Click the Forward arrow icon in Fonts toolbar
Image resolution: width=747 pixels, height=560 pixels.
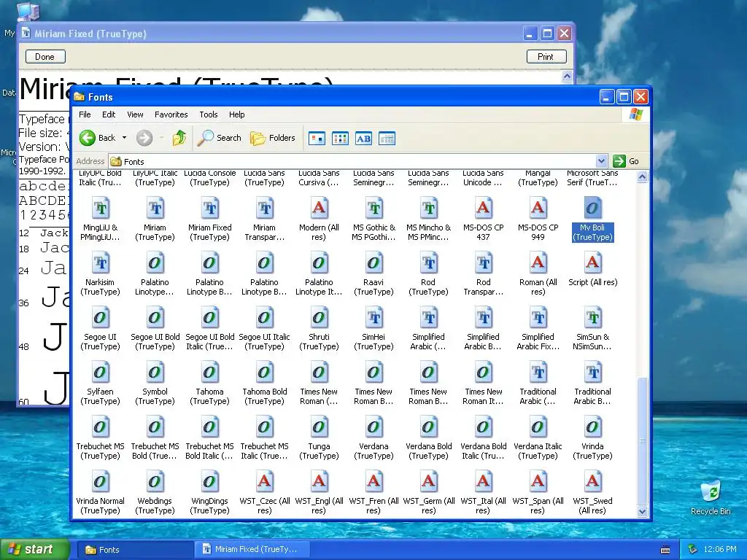click(144, 138)
